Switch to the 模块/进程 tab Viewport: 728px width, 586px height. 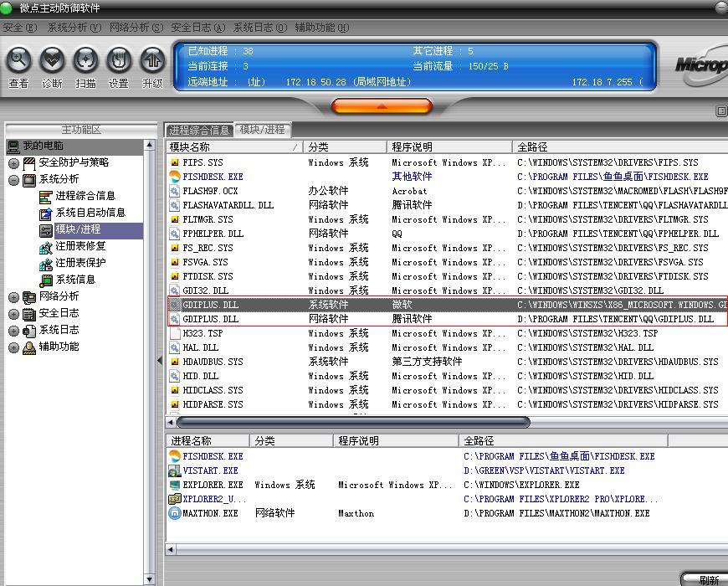262,130
